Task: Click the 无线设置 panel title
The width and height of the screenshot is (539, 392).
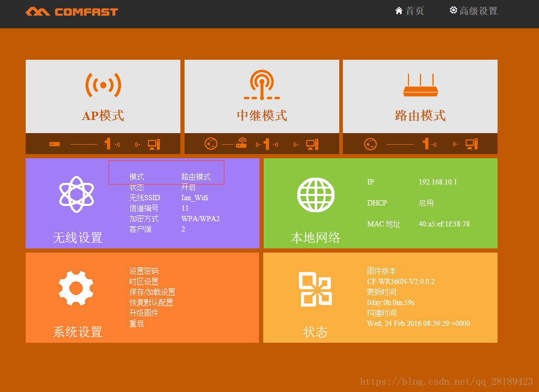Action: [x=77, y=238]
